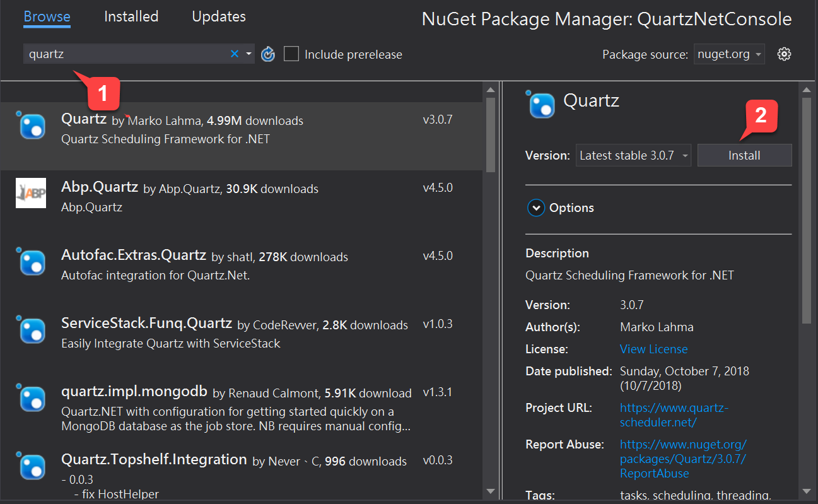Clear the quartz search text
Image resolution: width=818 pixels, height=504 pixels.
click(x=235, y=54)
